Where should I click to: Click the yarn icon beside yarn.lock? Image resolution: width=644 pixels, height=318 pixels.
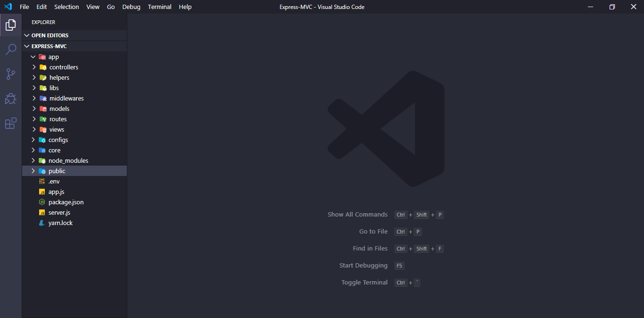coord(42,223)
